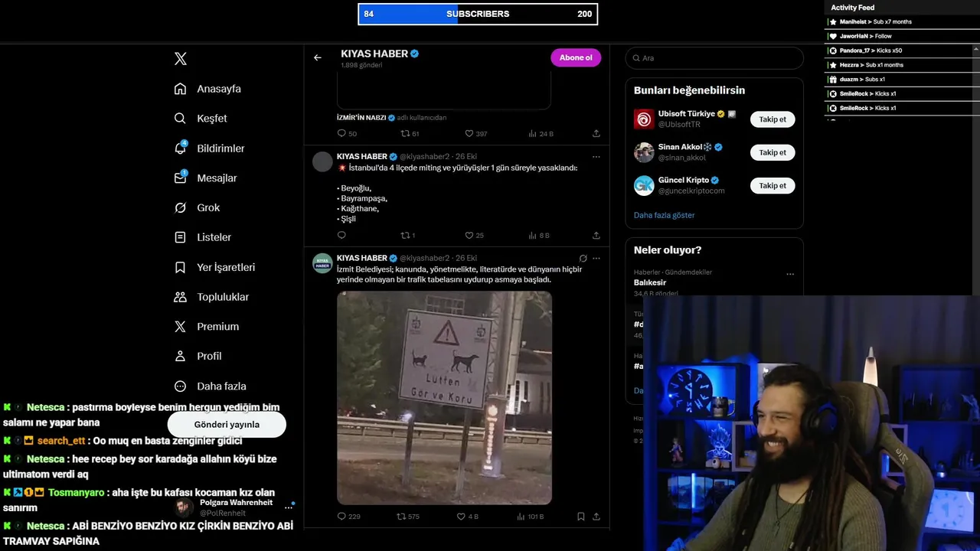
Task: Like the post with 397 likes
Action: pos(475,133)
